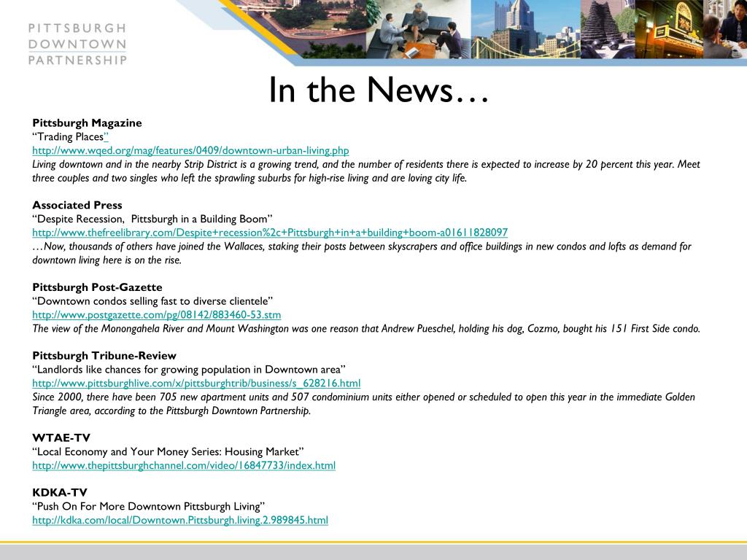Select the "Trading Places" article title
Viewport: 747px width, 560px height.
point(71,136)
